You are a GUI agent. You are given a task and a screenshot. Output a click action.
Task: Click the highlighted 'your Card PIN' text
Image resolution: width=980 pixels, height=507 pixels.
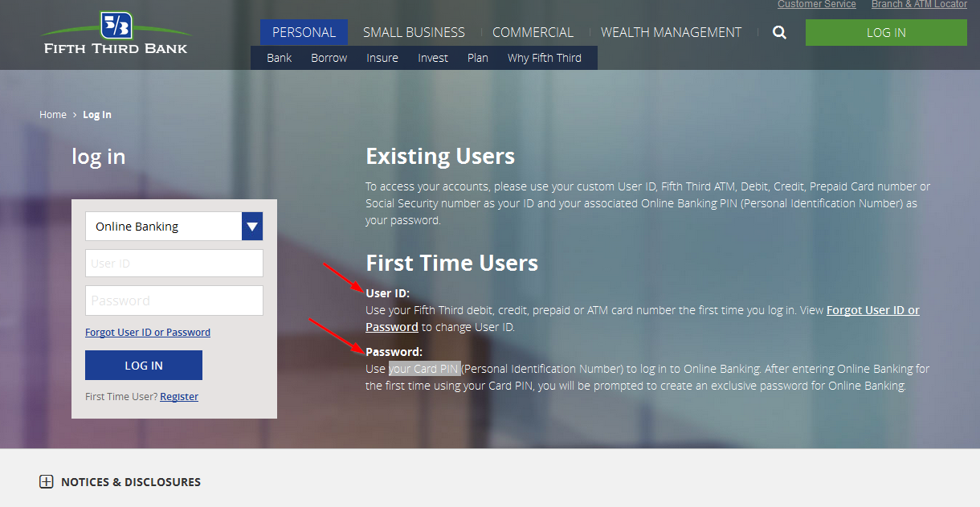click(424, 369)
